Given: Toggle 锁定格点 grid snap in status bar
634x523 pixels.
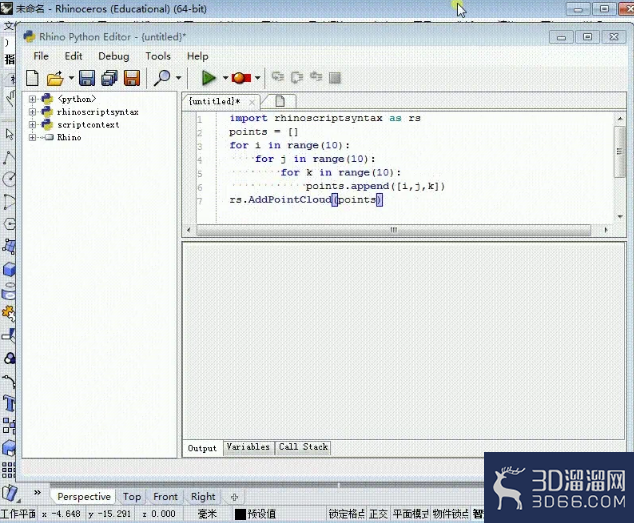Looking at the screenshot, I should pos(347,514).
